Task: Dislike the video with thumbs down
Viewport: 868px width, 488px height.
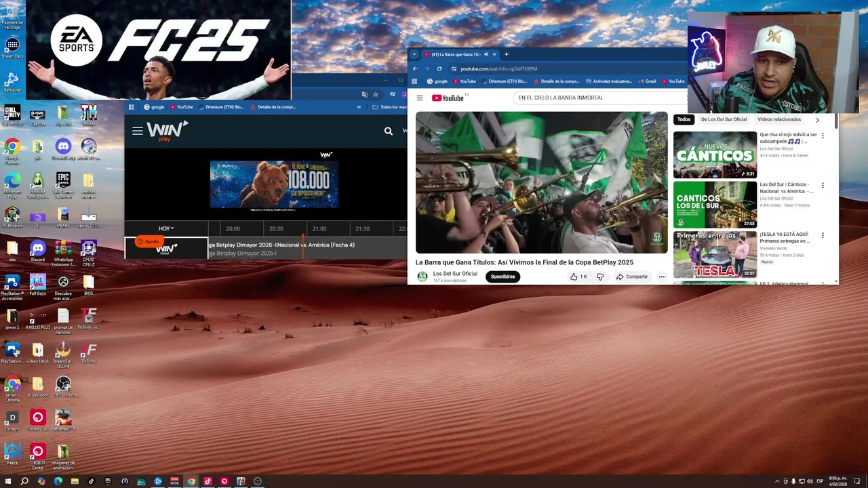Action: pos(600,277)
